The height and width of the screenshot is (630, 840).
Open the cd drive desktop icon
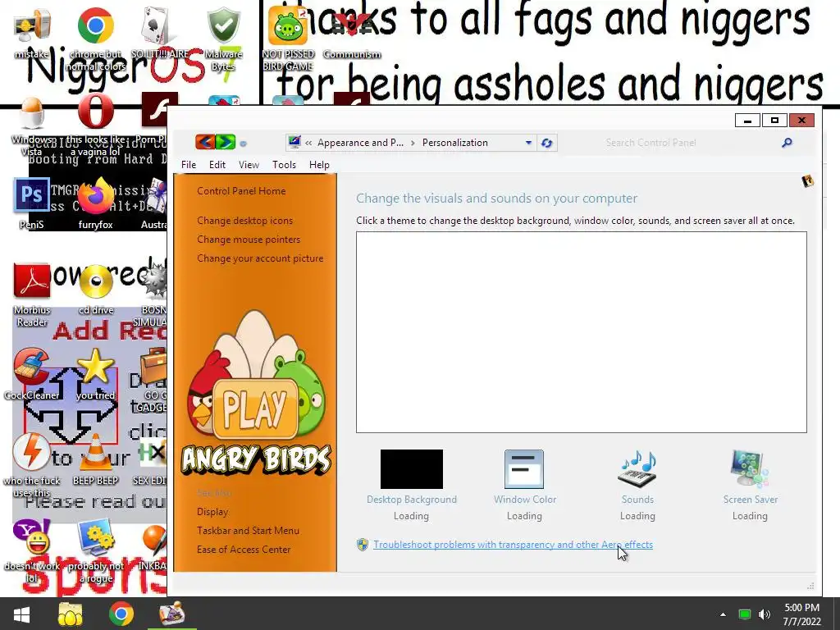click(96, 290)
